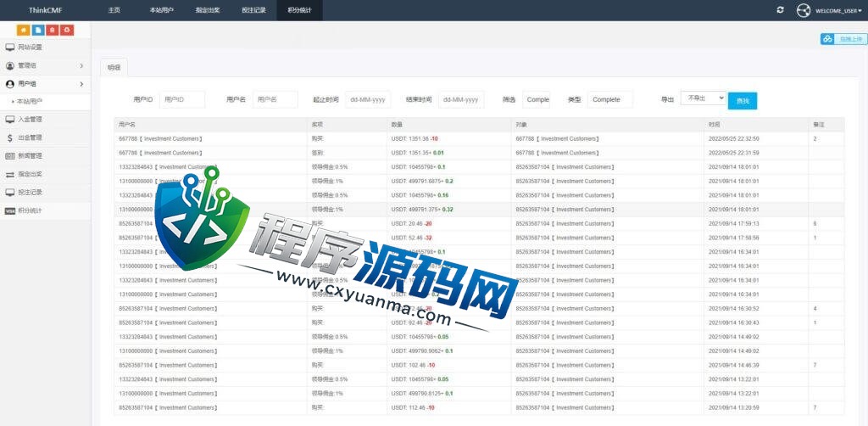Go to 主页 in top navigation
Viewport: 868px width, 426px height.
(x=114, y=10)
